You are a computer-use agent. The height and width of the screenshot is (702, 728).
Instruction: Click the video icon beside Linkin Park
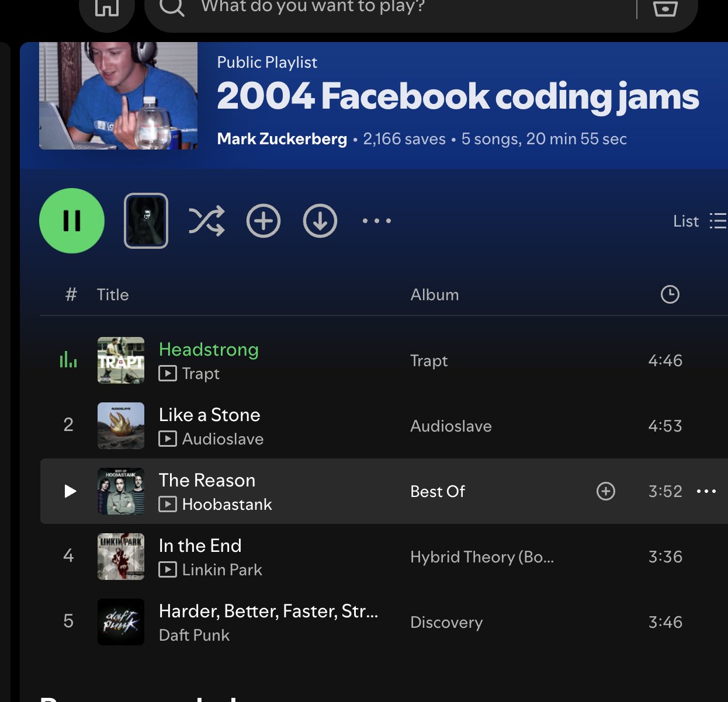[168, 569]
